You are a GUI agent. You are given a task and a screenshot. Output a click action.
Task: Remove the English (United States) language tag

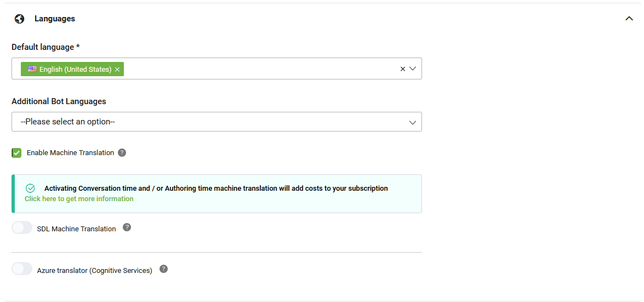[x=117, y=70]
